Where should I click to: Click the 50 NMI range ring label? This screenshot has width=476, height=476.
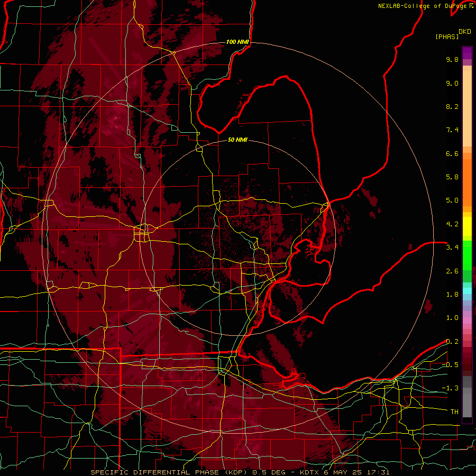pyautogui.click(x=237, y=140)
